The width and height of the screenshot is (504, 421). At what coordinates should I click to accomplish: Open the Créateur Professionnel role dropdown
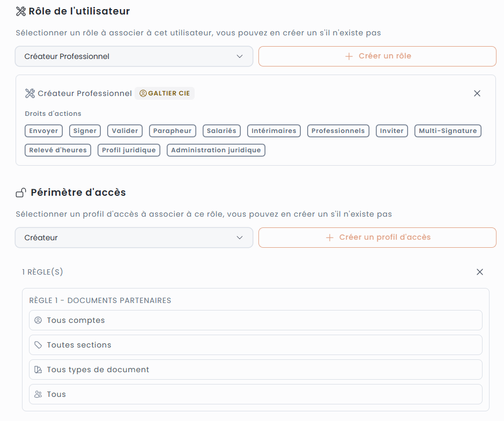pyautogui.click(x=134, y=56)
